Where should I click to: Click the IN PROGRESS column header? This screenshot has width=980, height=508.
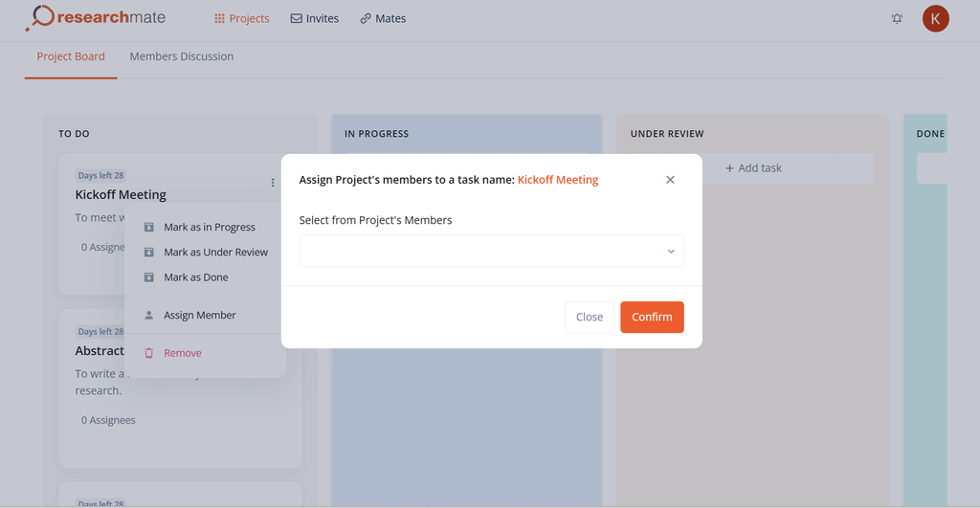[376, 134]
